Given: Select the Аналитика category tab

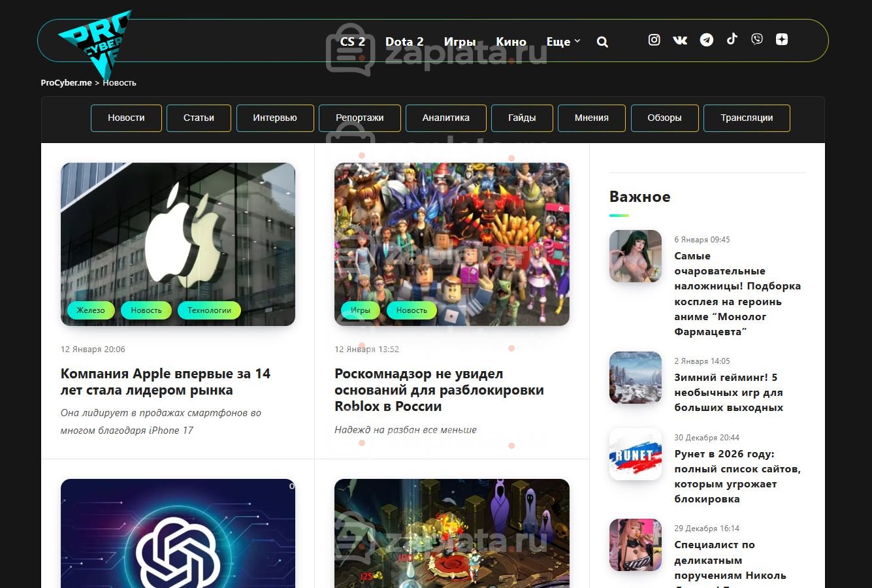Looking at the screenshot, I should [x=446, y=118].
